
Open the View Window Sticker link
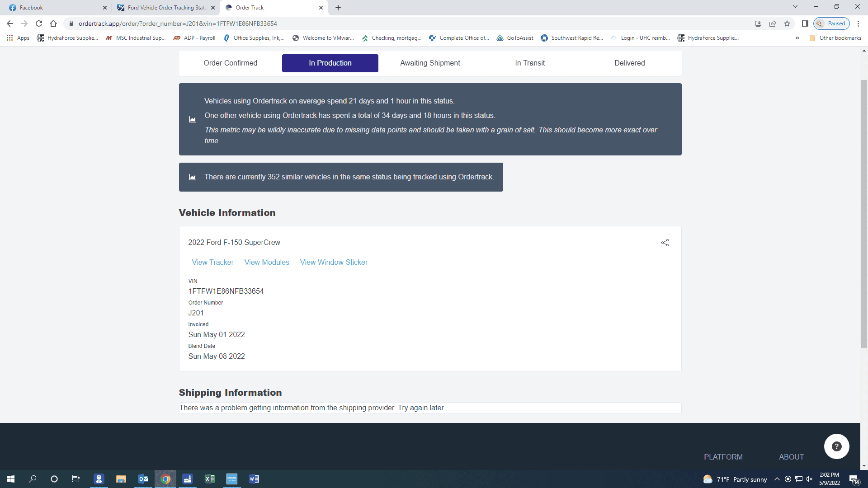[334, 263]
